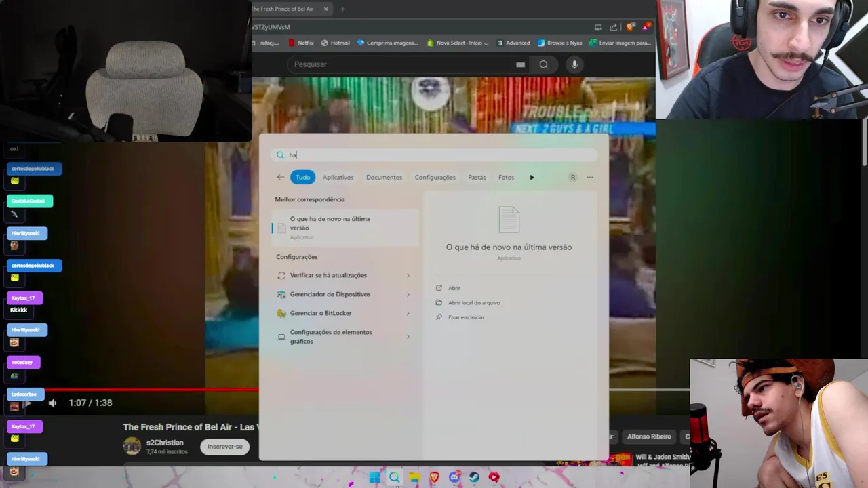Open Discord from the taskbar
Image resolution: width=868 pixels, height=488 pixels.
454,477
